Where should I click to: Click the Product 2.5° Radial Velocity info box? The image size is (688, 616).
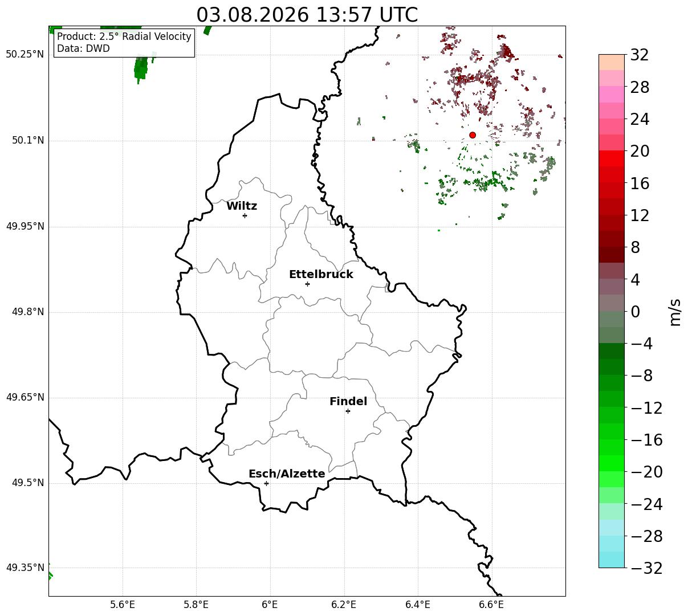(124, 43)
